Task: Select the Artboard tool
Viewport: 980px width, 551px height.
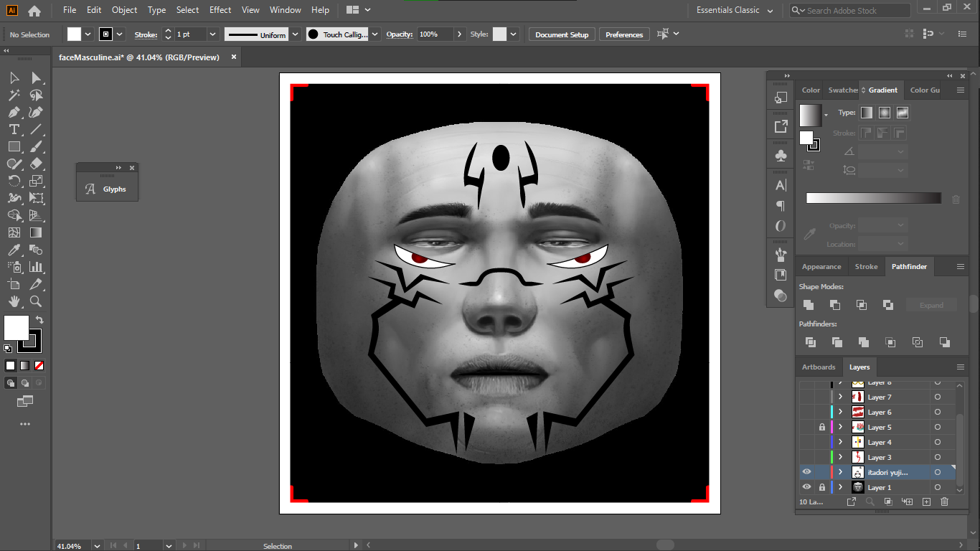Action: pos(14,284)
